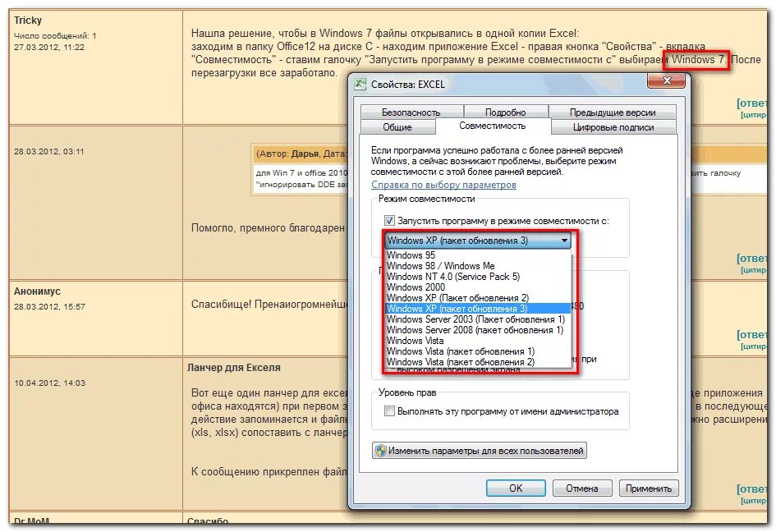
Task: Click the reply link in the Ланчер для Екселя post
Action: tap(751, 489)
